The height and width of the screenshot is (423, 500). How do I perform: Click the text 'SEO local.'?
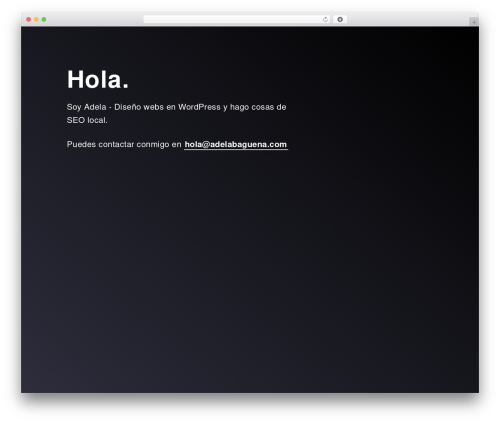(87, 120)
